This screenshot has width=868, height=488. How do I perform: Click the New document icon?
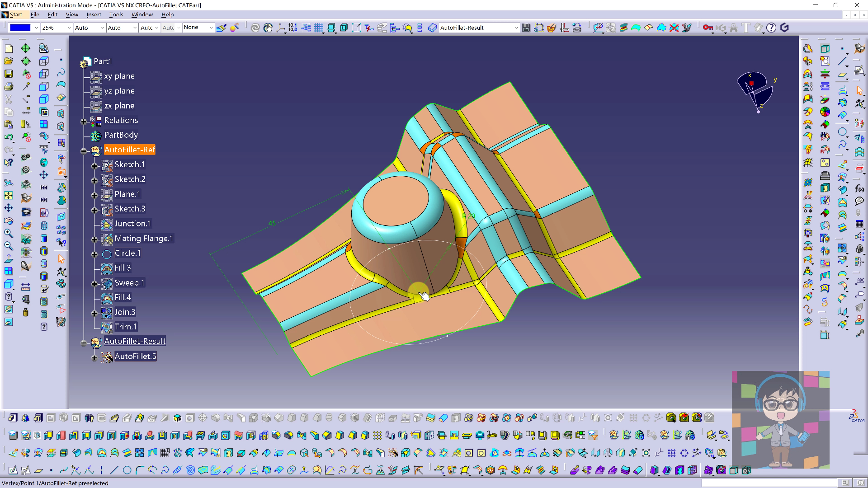pyautogui.click(x=9, y=48)
